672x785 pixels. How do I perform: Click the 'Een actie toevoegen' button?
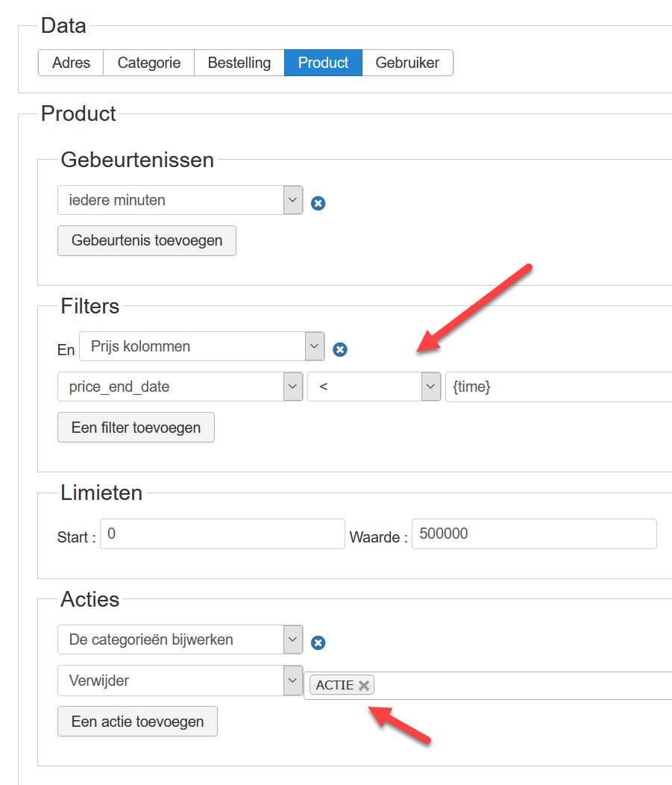137,722
